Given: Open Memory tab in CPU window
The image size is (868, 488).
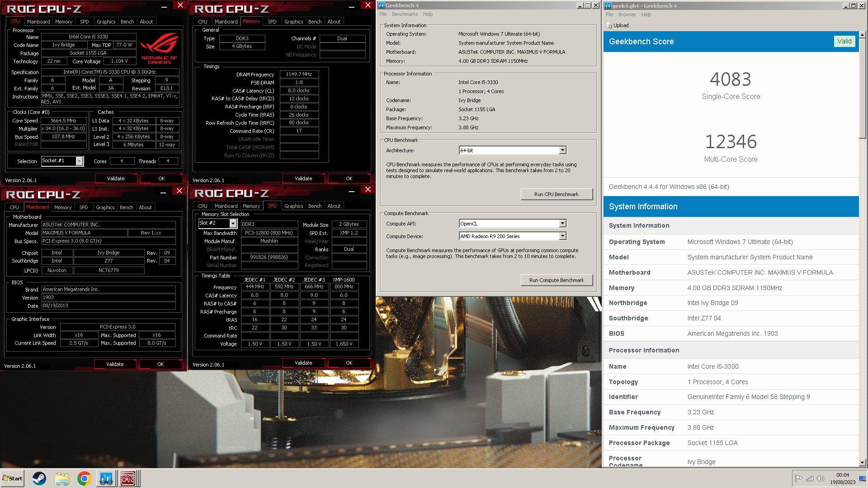Looking at the screenshot, I should click(64, 22).
